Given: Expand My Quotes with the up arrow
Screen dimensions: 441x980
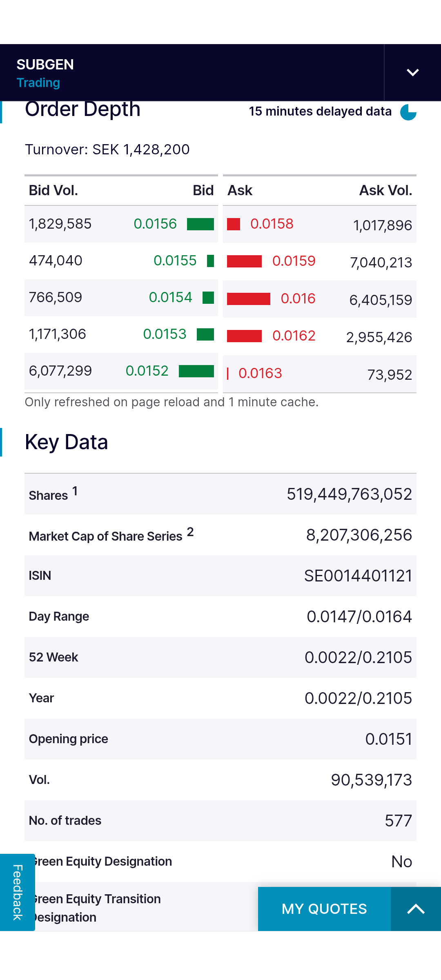Looking at the screenshot, I should click(416, 909).
